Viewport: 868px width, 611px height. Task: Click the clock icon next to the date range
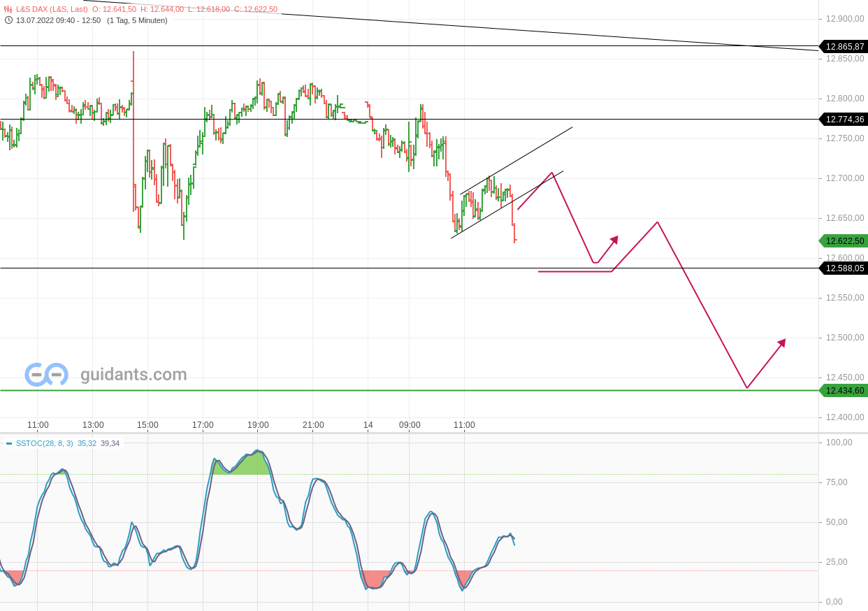(8, 20)
